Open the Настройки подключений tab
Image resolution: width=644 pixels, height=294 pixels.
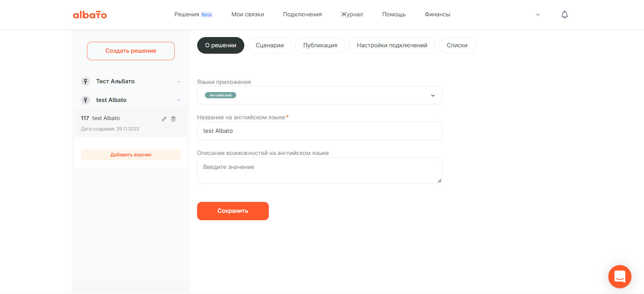[392, 46]
